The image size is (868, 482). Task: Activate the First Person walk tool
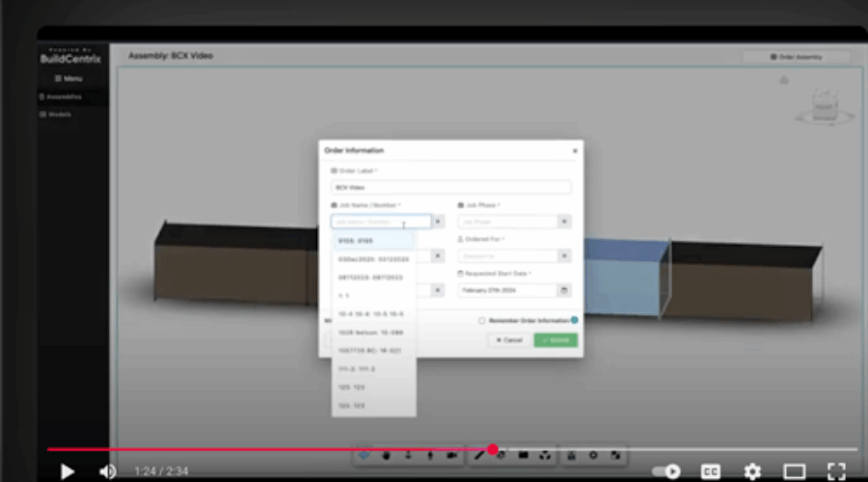[x=430, y=455]
